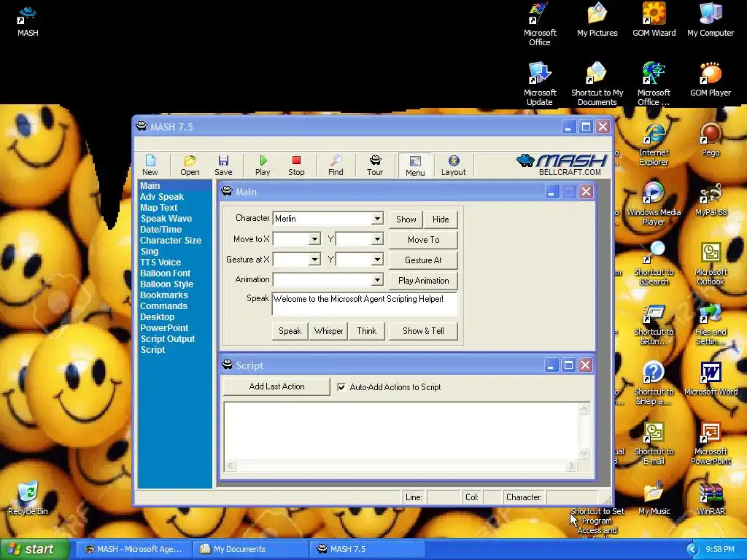Stop the script with Stop icon
This screenshot has height=560, width=747.
tap(296, 166)
